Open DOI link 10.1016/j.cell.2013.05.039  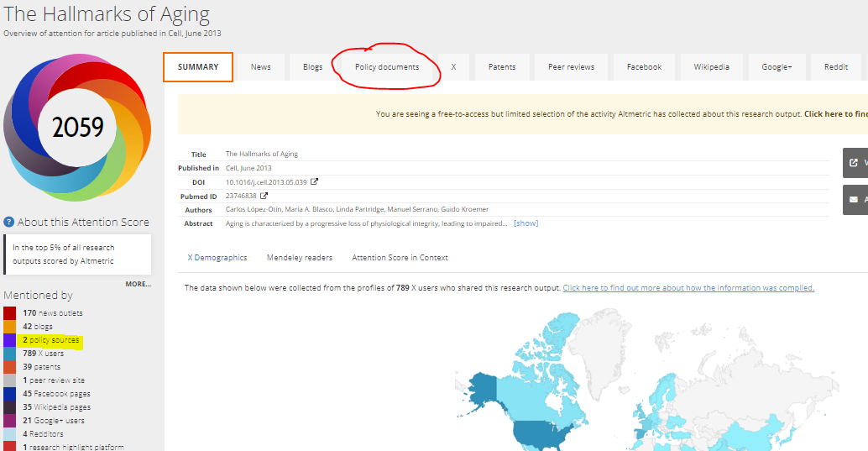(x=266, y=181)
